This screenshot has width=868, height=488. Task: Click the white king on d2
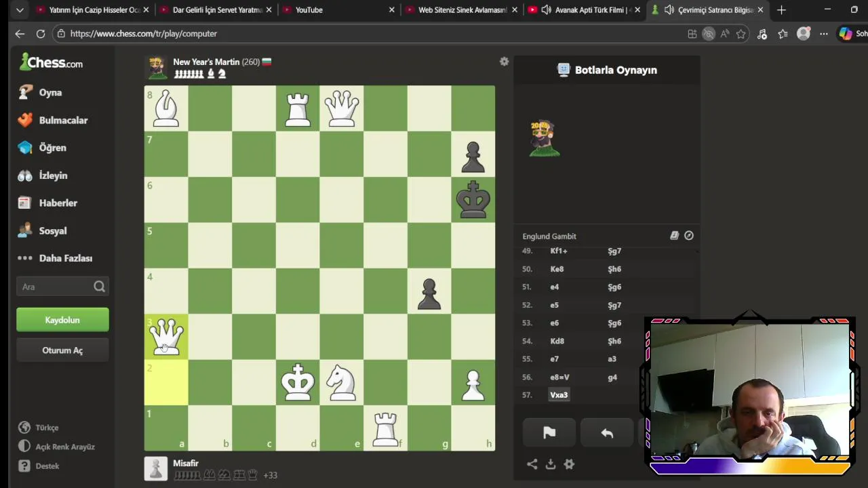[298, 382]
